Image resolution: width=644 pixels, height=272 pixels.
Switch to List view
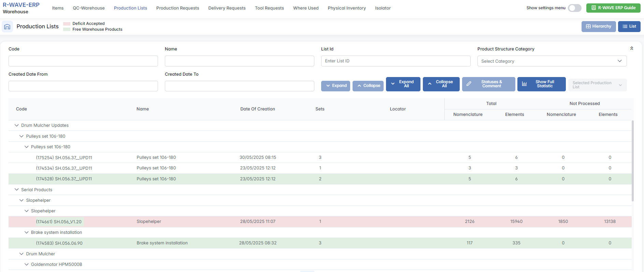coord(629,27)
